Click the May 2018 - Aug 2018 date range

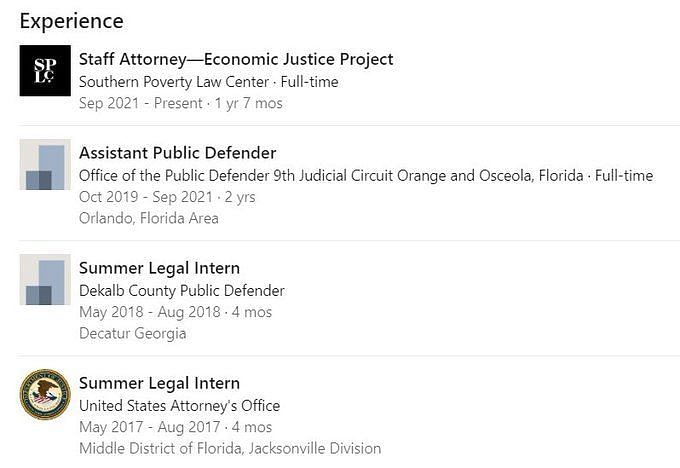pyautogui.click(x=150, y=312)
